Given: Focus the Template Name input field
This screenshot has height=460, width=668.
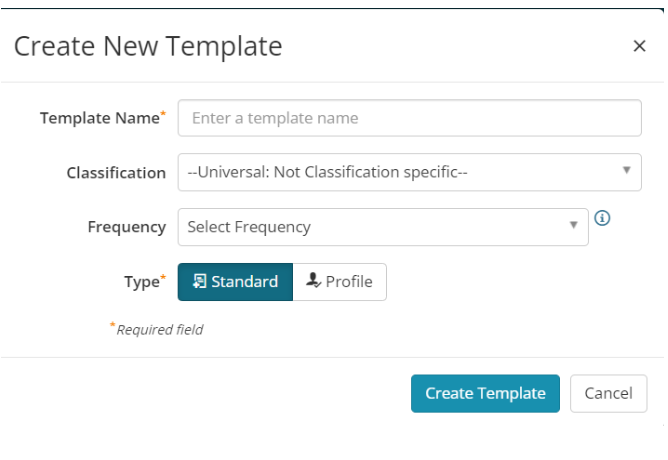Looking at the screenshot, I should [409, 118].
